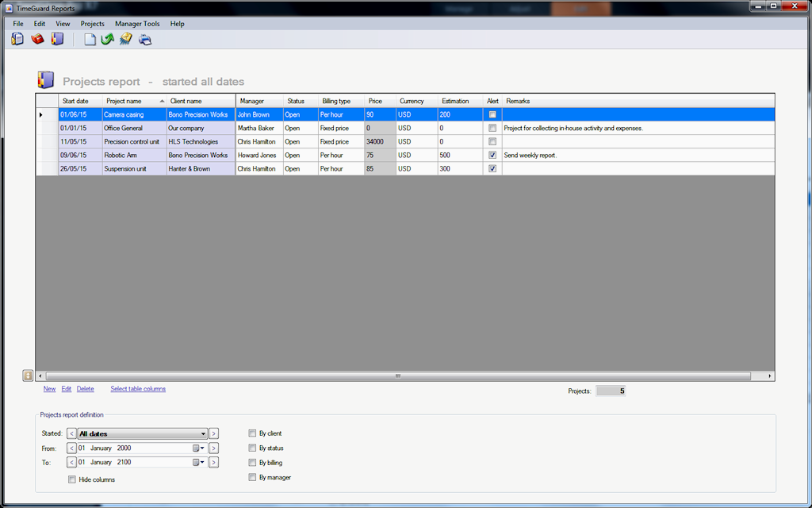Click the blank new page toolbar icon
The image size is (812, 508).
[90, 40]
